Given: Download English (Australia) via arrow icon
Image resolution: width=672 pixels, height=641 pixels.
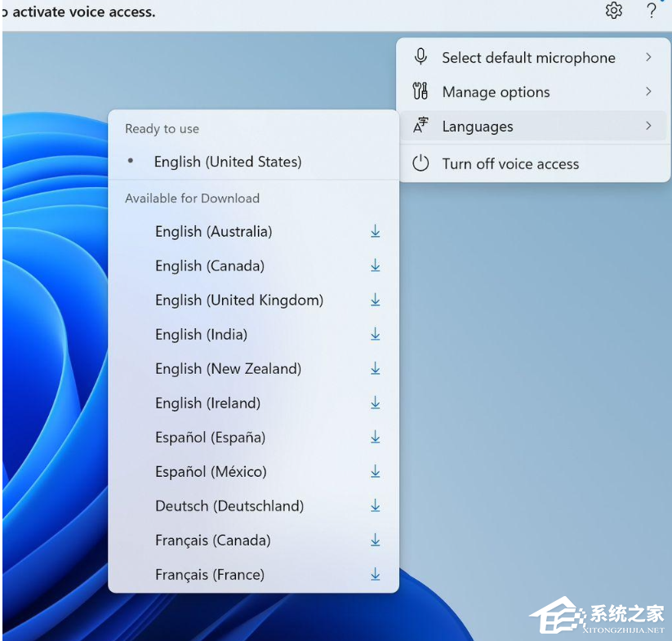Looking at the screenshot, I should click(x=376, y=231).
